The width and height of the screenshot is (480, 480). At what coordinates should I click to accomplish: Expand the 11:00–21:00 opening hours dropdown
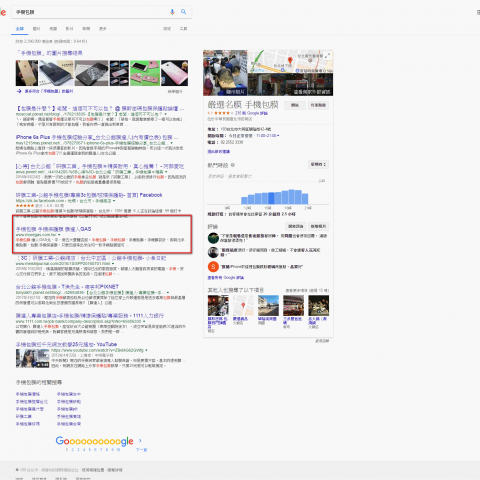(x=268, y=136)
